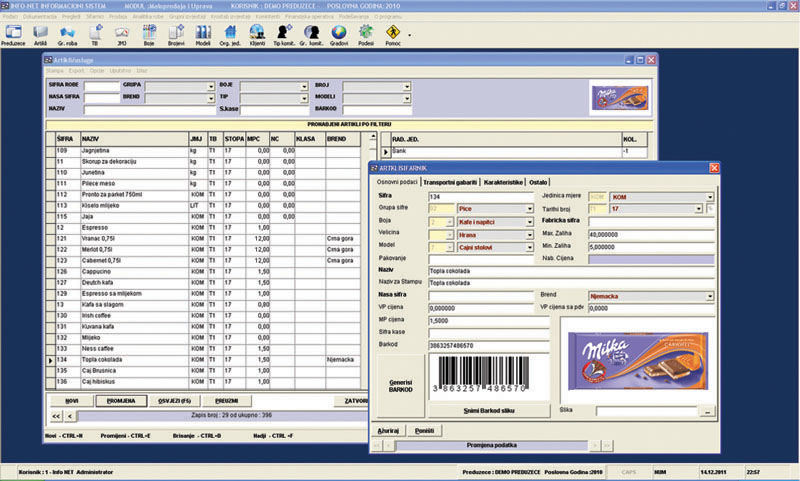Click the NAZIV column header
Viewport: 800px width, 481px height.
[x=134, y=139]
